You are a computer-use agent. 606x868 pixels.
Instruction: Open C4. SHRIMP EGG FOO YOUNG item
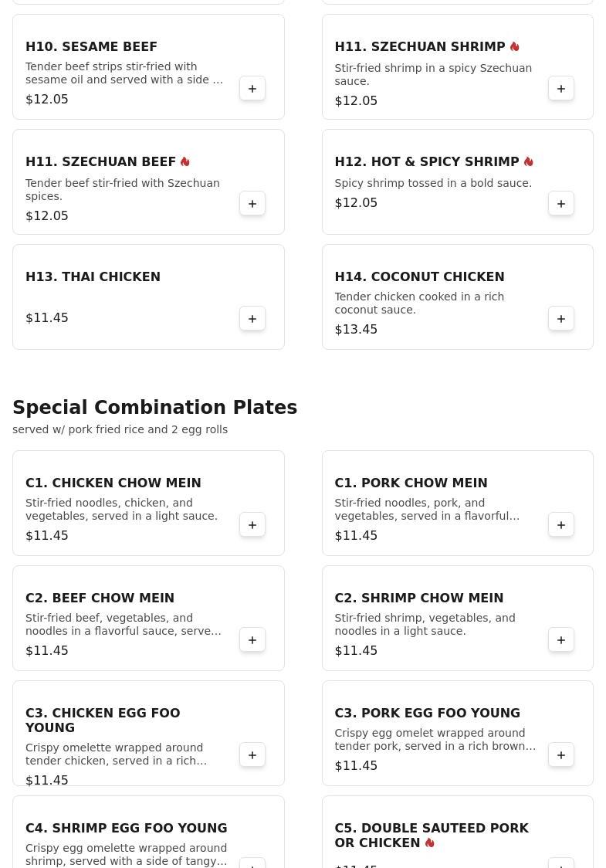[126, 829]
